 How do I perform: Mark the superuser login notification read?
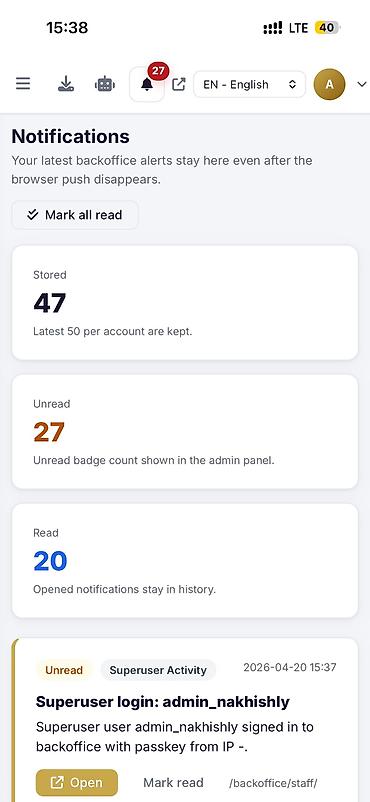tap(173, 783)
